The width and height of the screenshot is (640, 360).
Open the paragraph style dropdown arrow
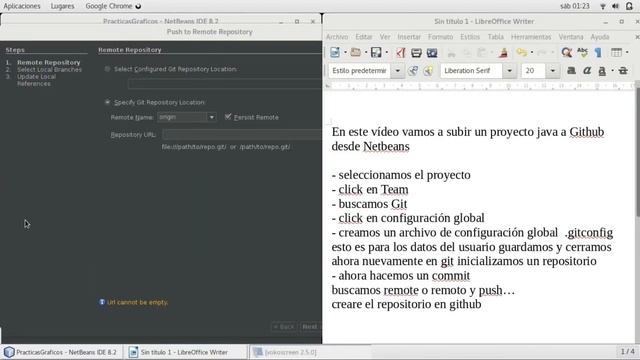point(398,71)
